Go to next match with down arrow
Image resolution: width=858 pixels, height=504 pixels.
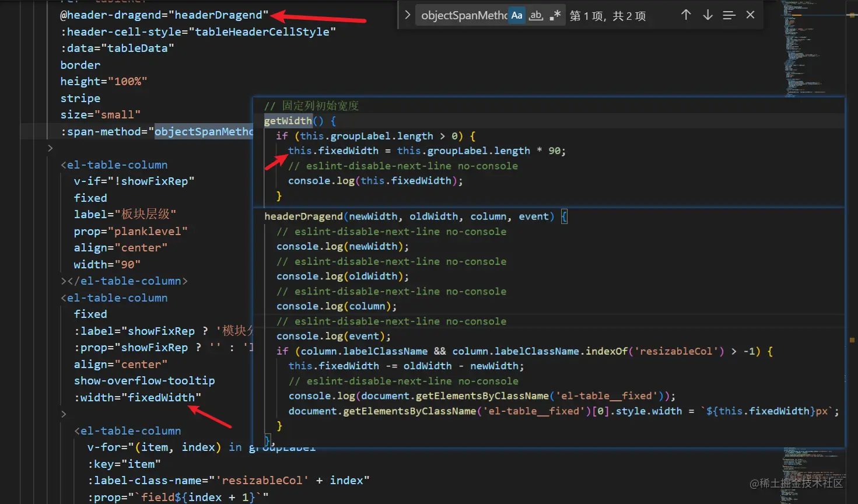point(708,15)
